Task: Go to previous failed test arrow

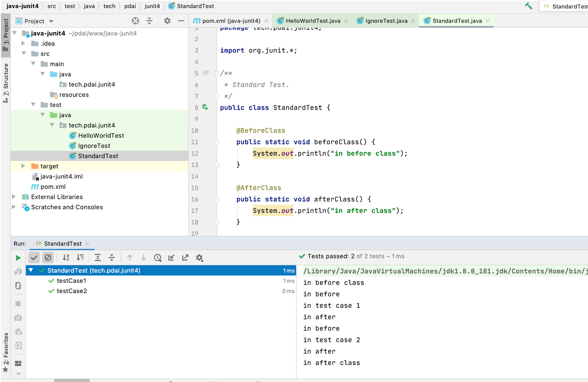Action: coord(130,257)
